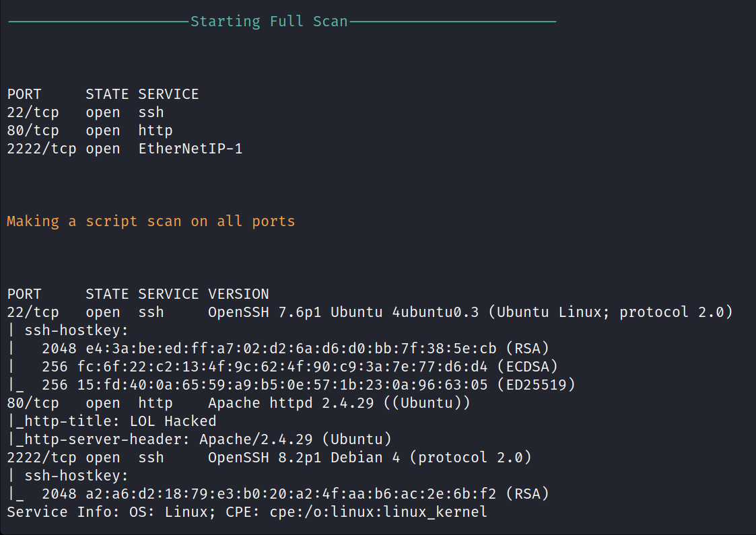
Task: Click the 'Making a script scan on all ports' line
Action: 151,221
